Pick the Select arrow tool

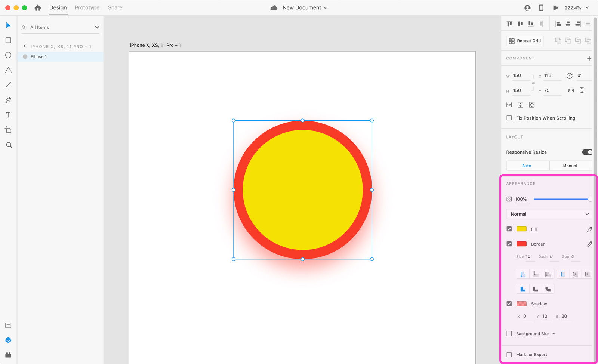click(x=8, y=25)
